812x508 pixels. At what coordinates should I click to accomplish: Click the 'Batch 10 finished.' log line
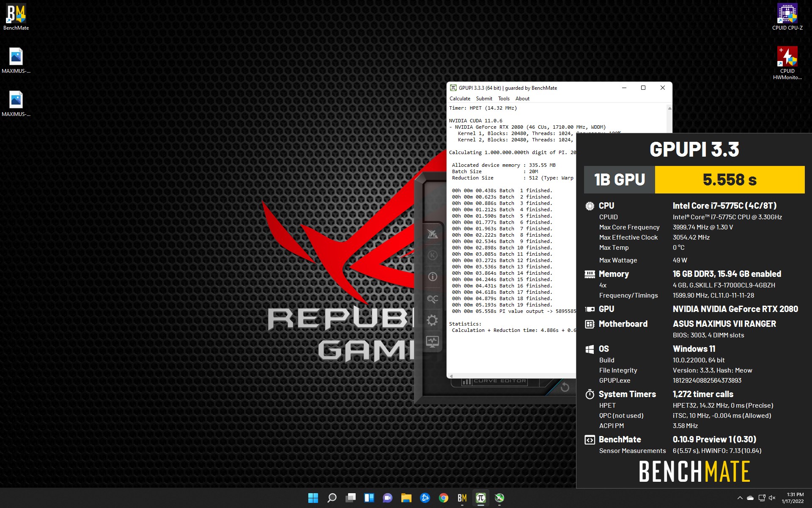point(502,248)
